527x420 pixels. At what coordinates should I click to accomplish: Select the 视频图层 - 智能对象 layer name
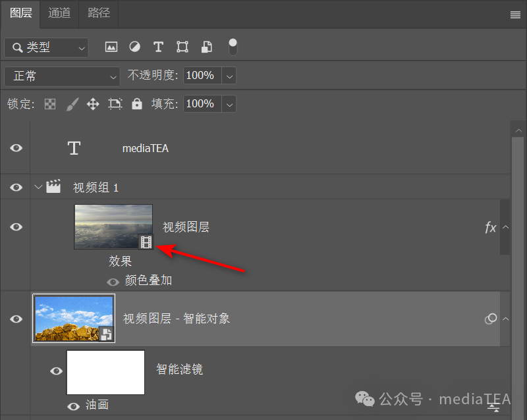[177, 319]
